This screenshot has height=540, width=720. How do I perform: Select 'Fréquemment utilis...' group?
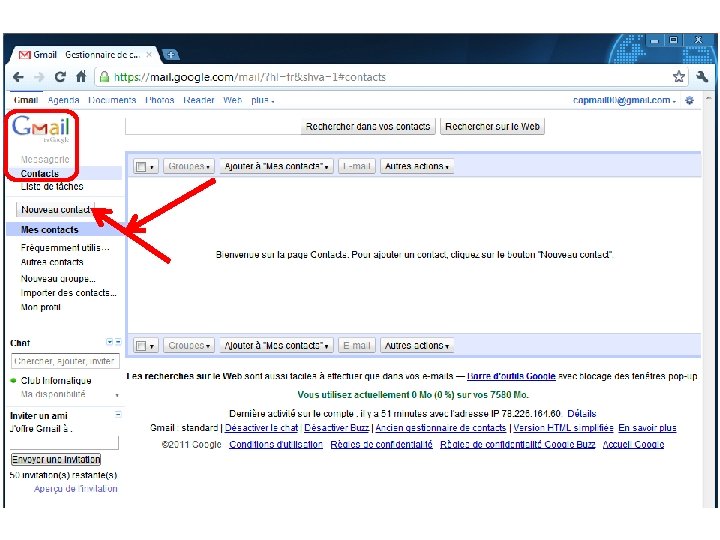(65, 248)
